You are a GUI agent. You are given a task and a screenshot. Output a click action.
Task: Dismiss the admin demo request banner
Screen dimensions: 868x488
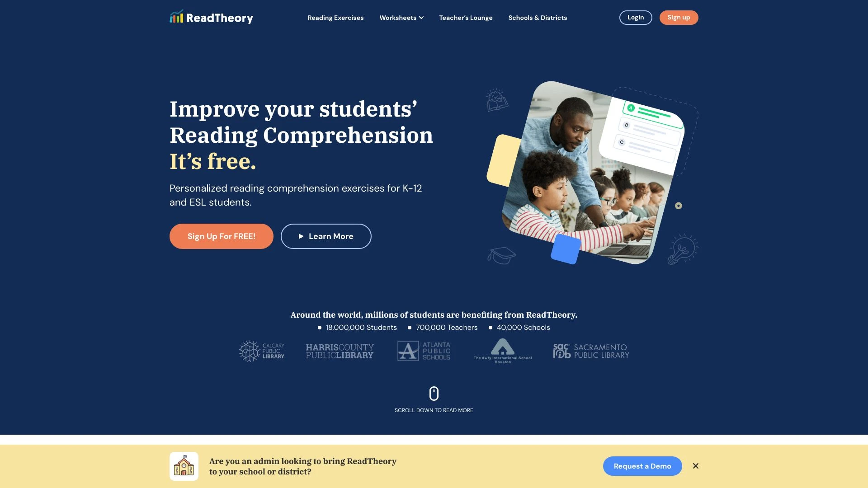pos(695,466)
